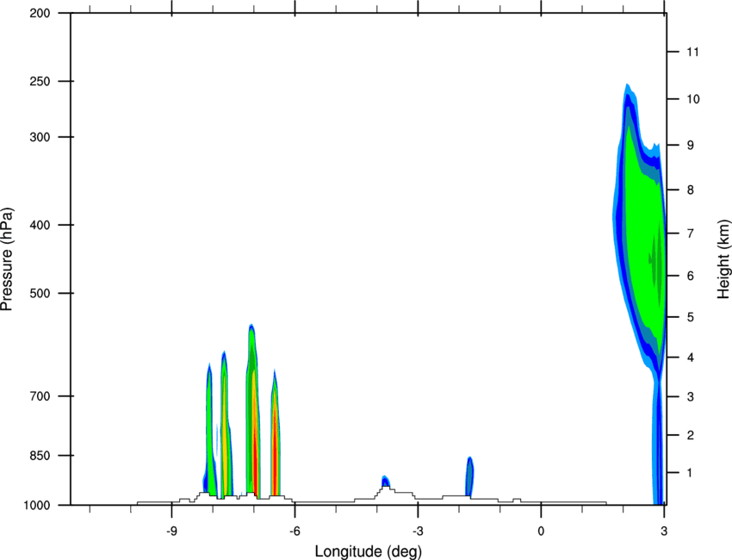
Task: Click the height tick label '11'
Action: [x=693, y=52]
